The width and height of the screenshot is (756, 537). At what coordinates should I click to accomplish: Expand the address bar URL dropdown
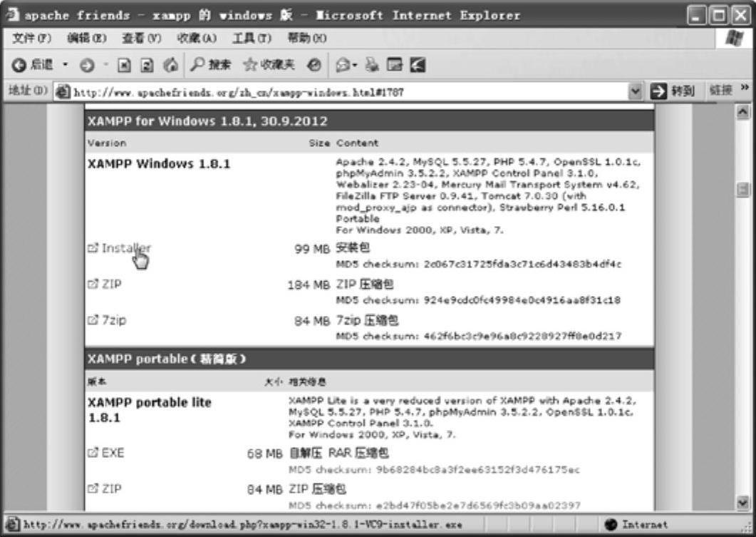(x=636, y=91)
